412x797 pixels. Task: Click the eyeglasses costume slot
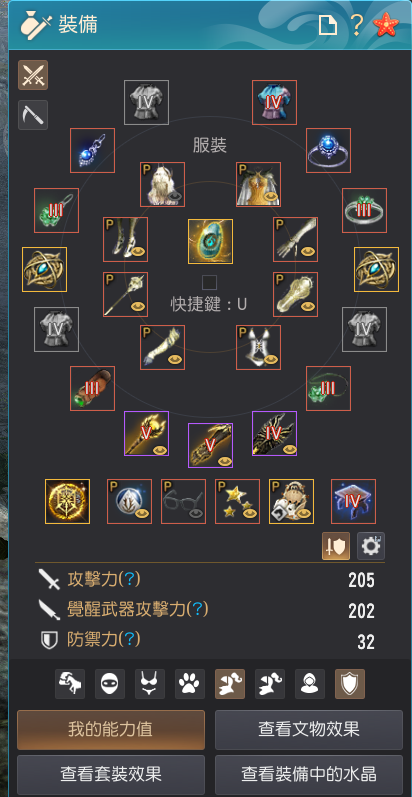coord(183,501)
